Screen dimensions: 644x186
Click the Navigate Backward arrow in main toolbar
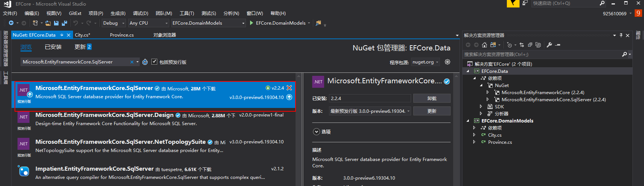(x=11, y=23)
